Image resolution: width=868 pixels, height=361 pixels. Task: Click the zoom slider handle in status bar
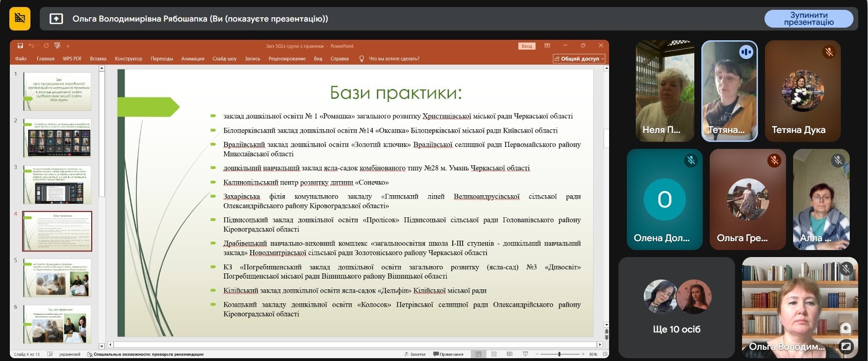(x=559, y=354)
